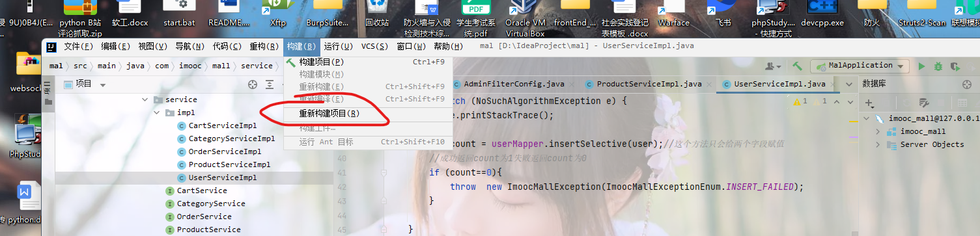
Task: Open the 编辑(E) menu
Action: coord(116,47)
